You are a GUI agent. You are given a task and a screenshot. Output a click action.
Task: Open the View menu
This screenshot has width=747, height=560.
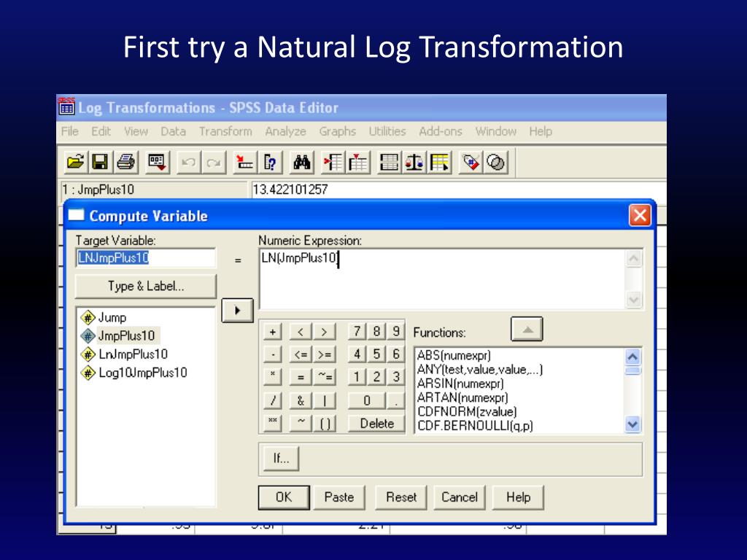[136, 131]
